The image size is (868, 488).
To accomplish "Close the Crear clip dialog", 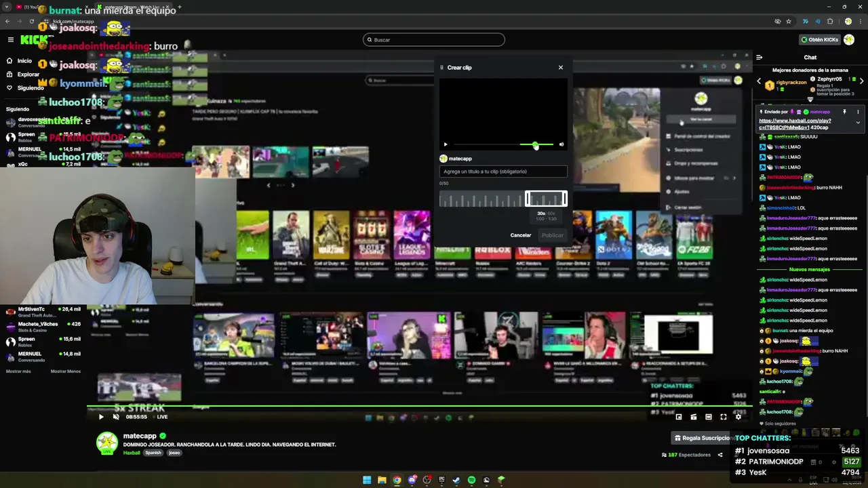I will pyautogui.click(x=561, y=67).
